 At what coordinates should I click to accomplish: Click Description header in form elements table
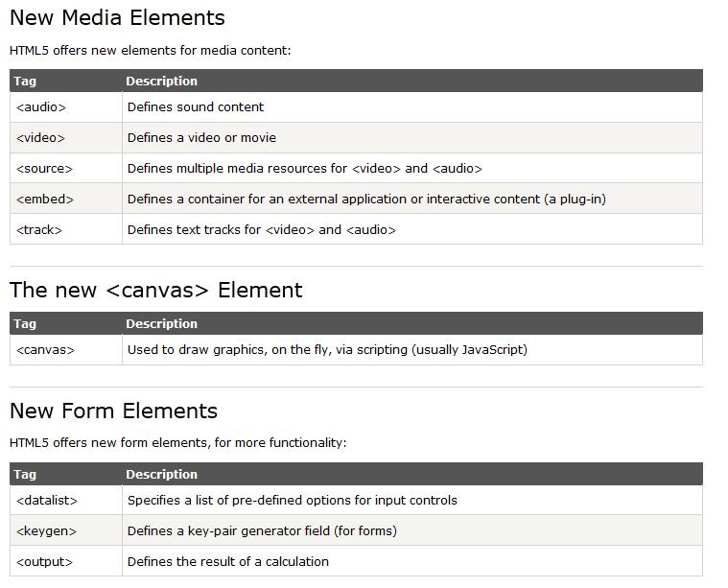(x=161, y=474)
